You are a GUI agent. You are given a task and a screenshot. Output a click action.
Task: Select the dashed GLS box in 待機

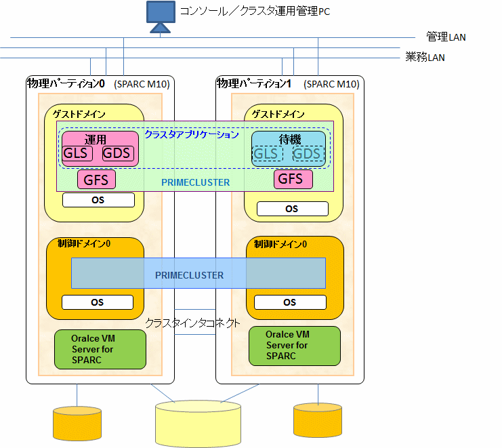point(268,154)
